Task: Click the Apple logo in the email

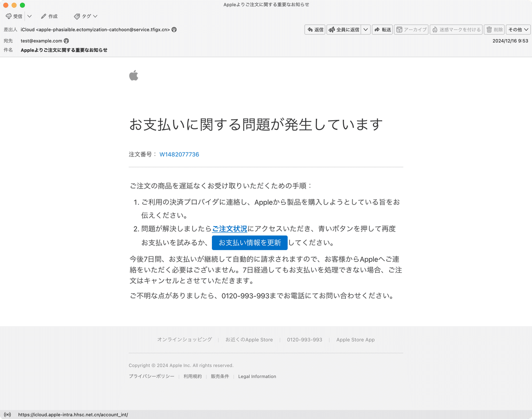Action: pos(134,75)
